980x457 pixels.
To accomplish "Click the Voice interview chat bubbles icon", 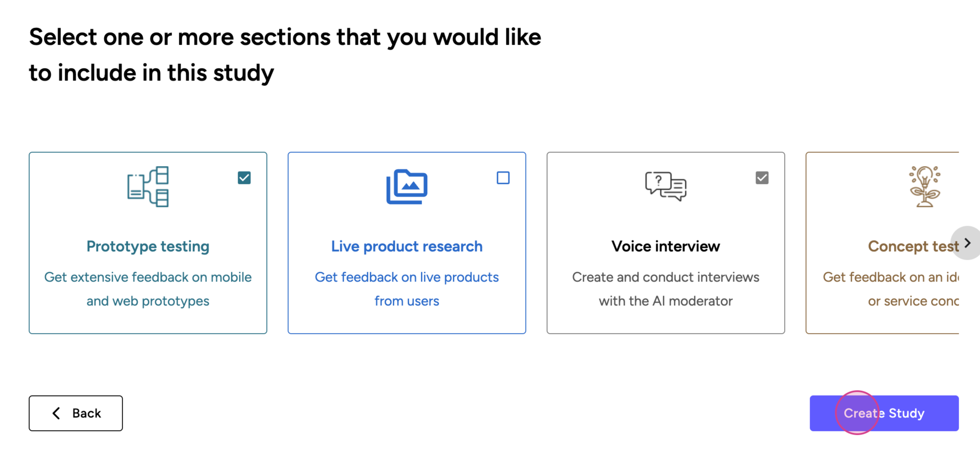I will click(666, 186).
